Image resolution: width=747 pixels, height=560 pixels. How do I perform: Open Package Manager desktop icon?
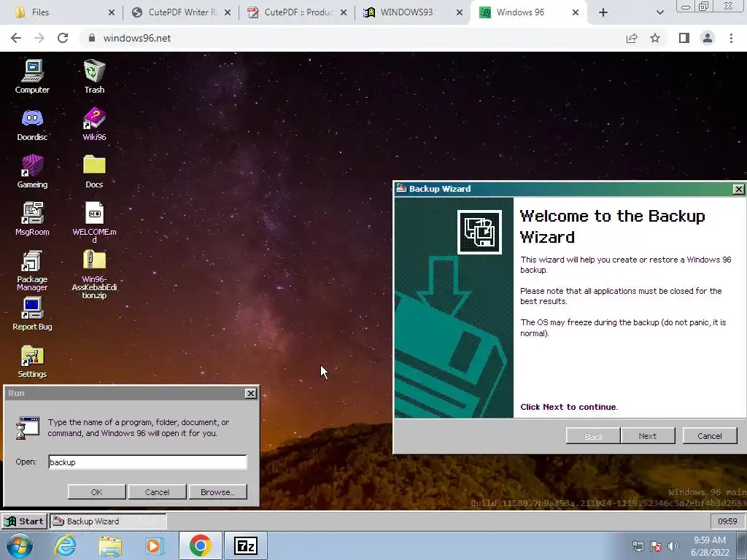point(32,270)
